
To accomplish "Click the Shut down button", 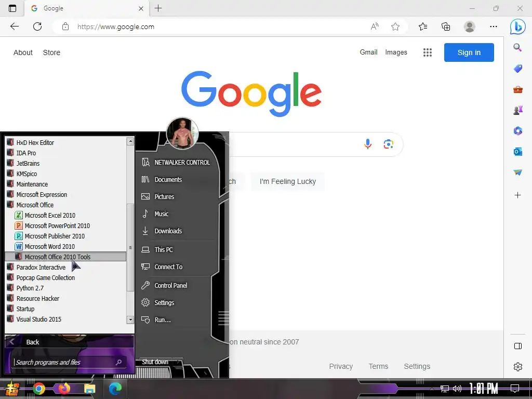I will point(155,362).
